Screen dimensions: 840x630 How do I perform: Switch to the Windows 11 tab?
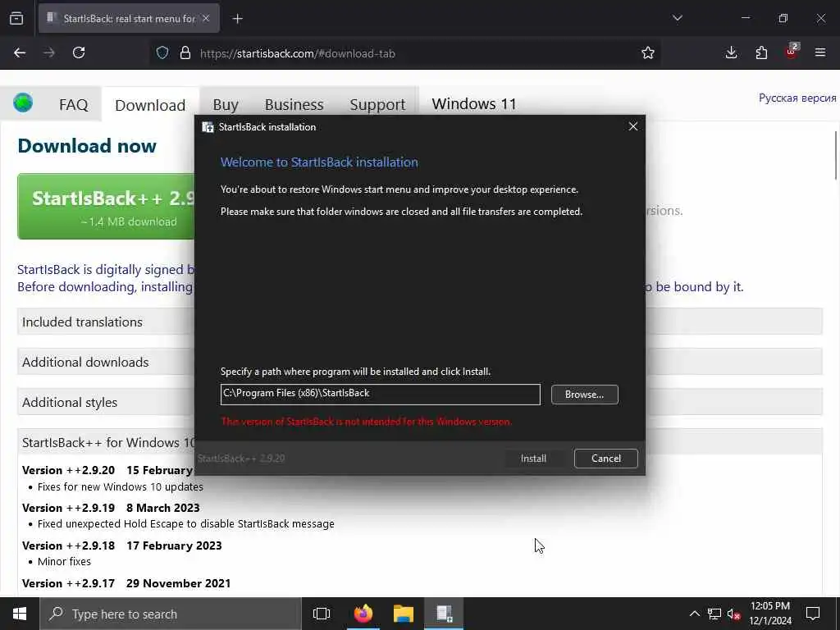(474, 104)
